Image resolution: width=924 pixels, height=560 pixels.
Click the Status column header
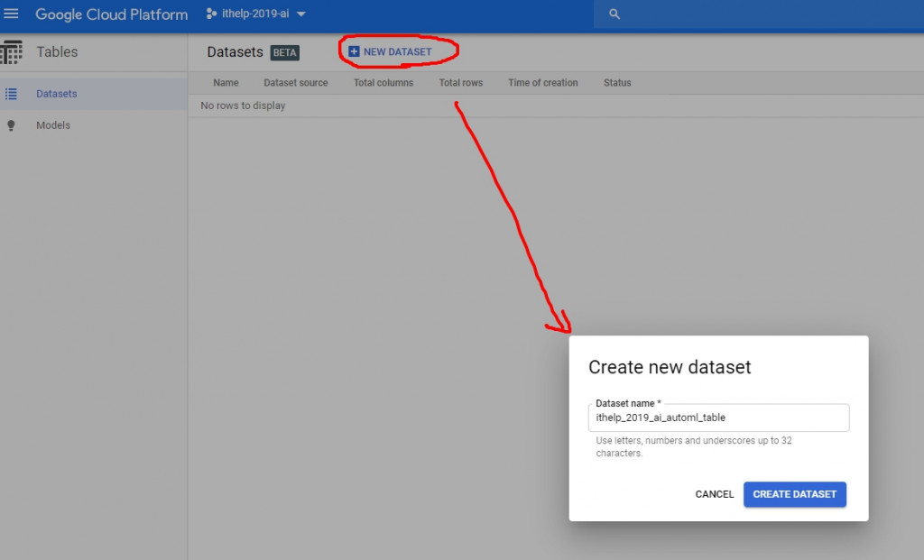pos(617,83)
